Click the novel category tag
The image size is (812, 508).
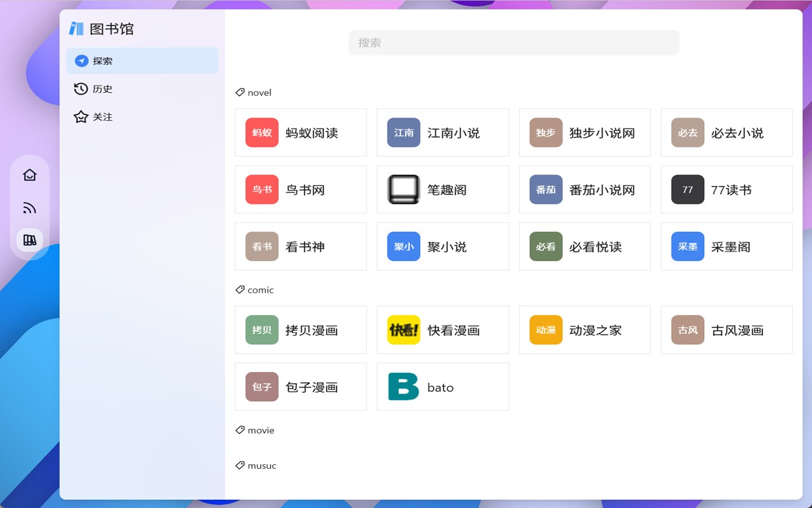(x=253, y=93)
